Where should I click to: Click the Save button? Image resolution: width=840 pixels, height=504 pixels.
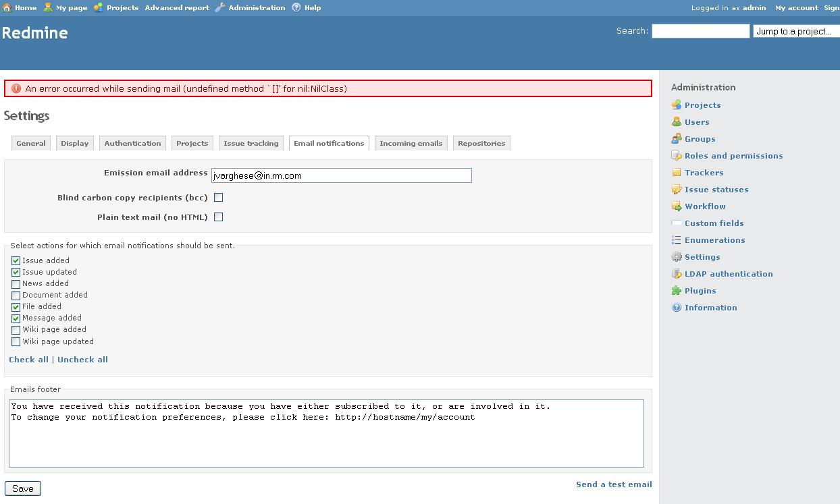point(23,488)
